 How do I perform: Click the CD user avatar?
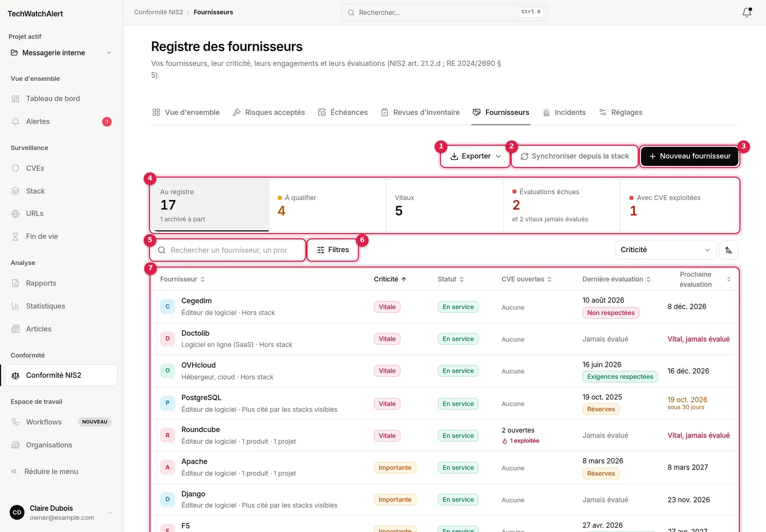coord(17,512)
